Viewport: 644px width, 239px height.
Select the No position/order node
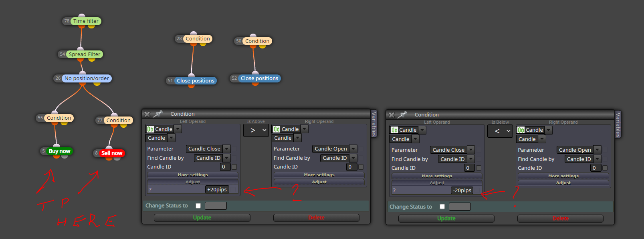[x=87, y=78]
